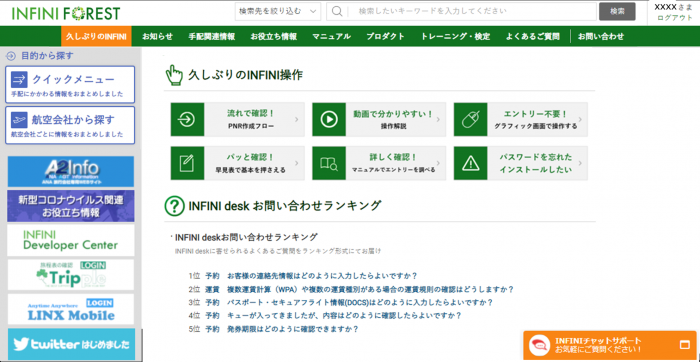
Task: Open the トレーニング・検定 menu
Action: click(455, 37)
